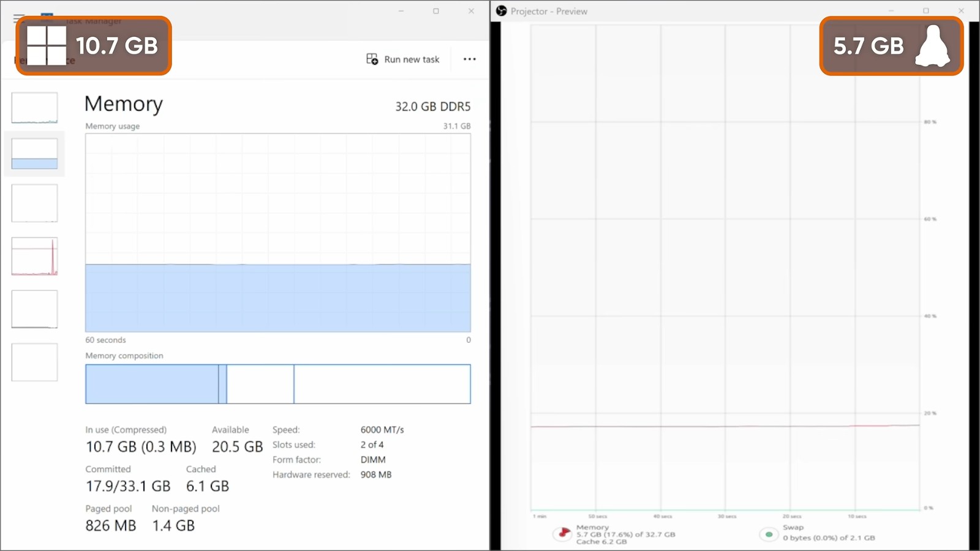Click the 40 % axis label
Viewport: 980px width, 551px height.
pyautogui.click(x=930, y=317)
